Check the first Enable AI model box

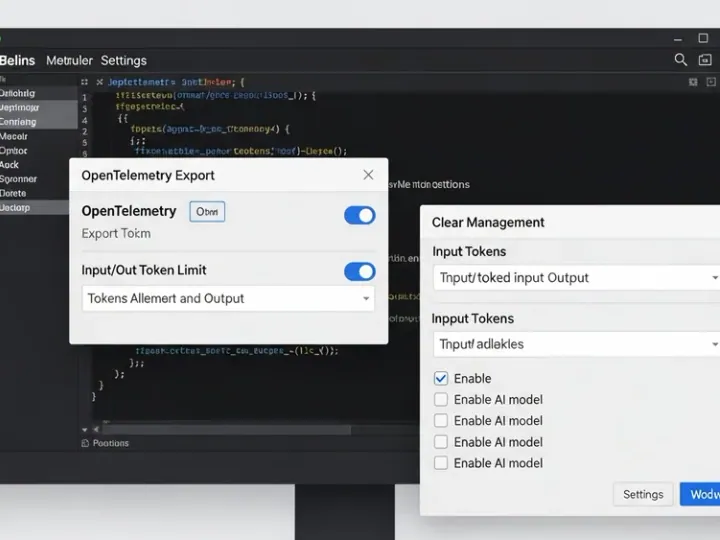pos(441,399)
